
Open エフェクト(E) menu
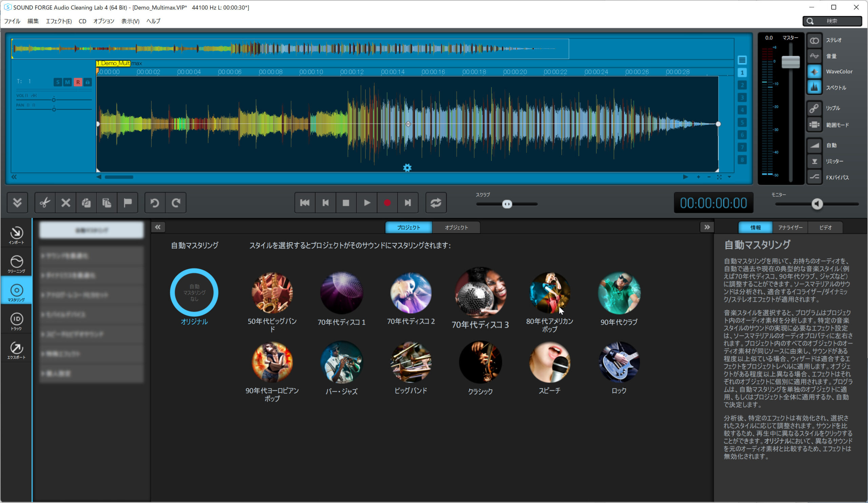(x=59, y=21)
